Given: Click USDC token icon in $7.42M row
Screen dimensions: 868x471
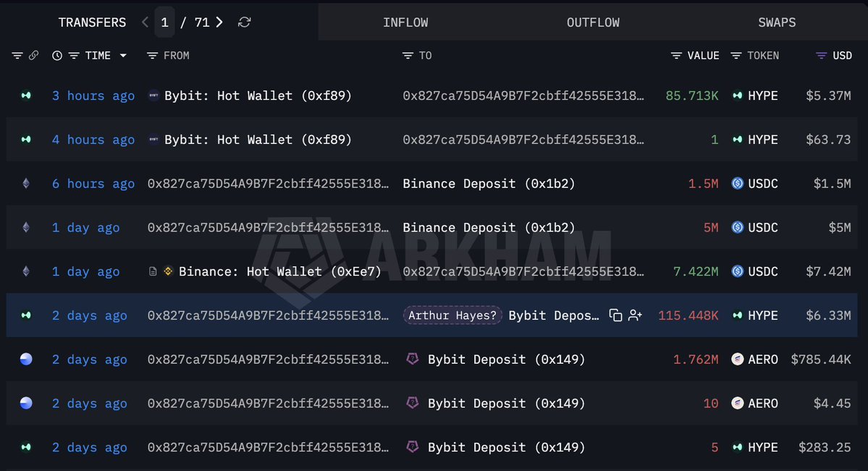Looking at the screenshot, I should tap(738, 271).
